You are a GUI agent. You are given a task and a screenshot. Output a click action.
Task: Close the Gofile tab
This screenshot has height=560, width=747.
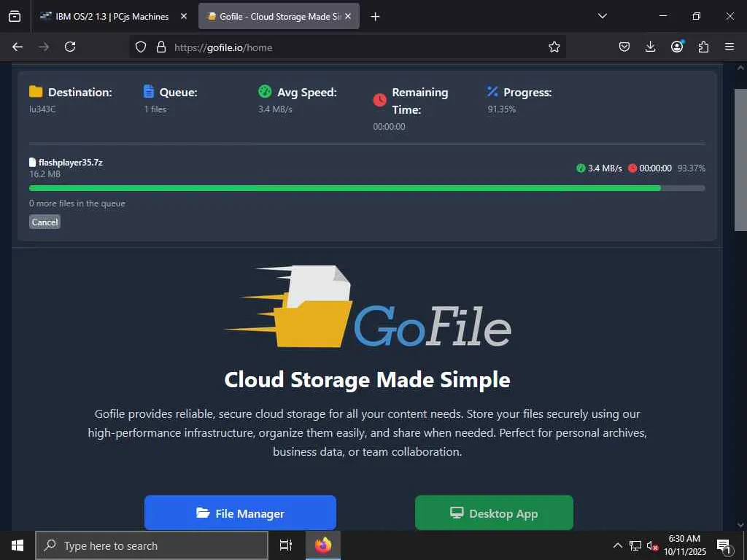click(x=348, y=16)
